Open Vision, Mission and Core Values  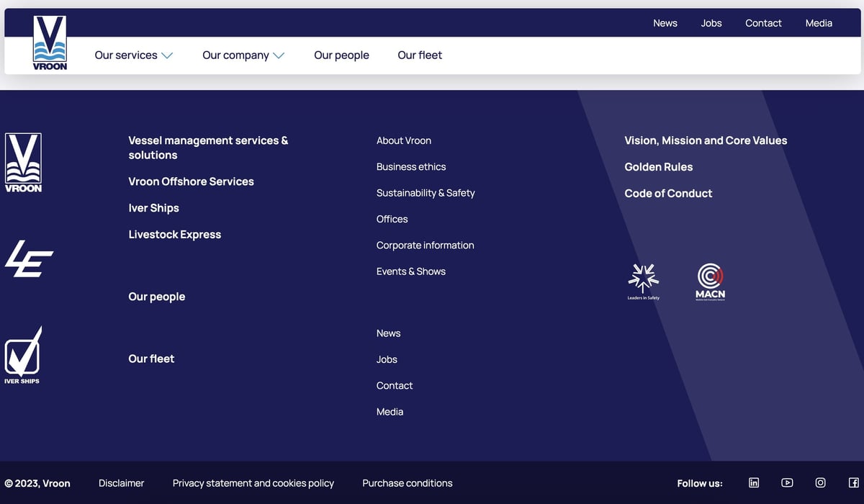pos(706,140)
